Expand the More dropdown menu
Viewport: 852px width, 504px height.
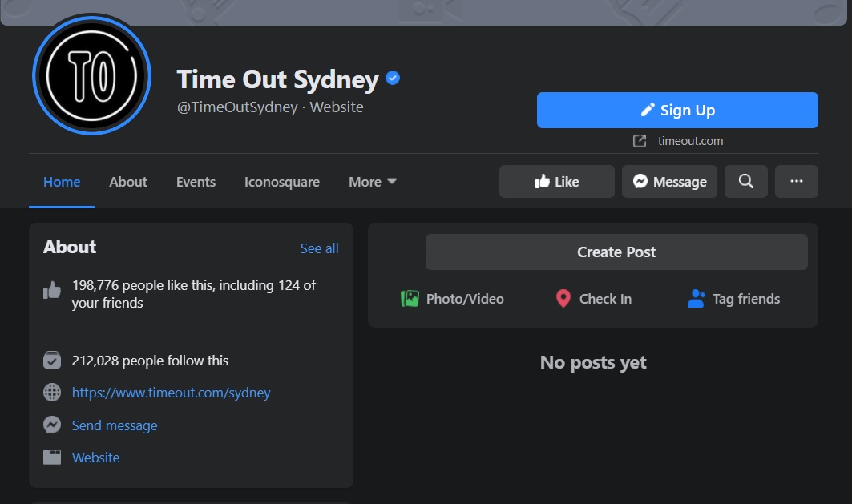tap(372, 182)
